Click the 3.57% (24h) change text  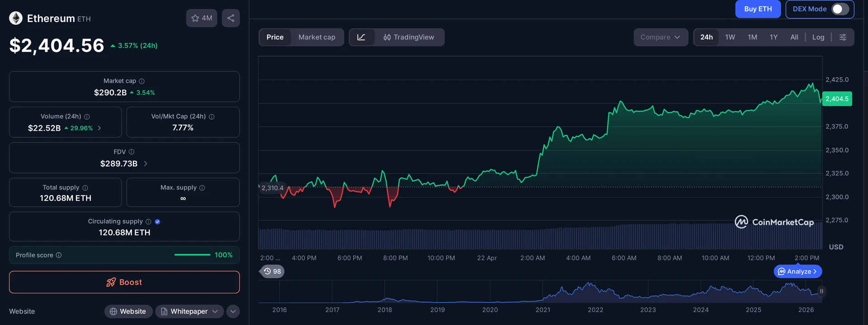[138, 46]
